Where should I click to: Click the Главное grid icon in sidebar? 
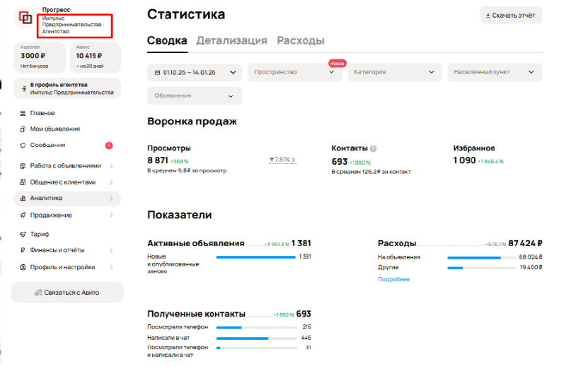(23, 113)
